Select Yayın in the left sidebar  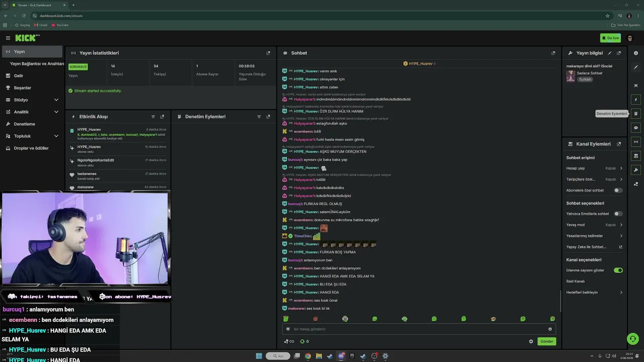pos(32,51)
